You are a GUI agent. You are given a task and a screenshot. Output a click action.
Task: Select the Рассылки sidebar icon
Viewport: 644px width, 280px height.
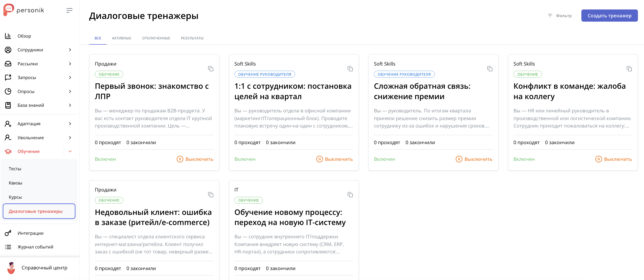pyautogui.click(x=8, y=64)
